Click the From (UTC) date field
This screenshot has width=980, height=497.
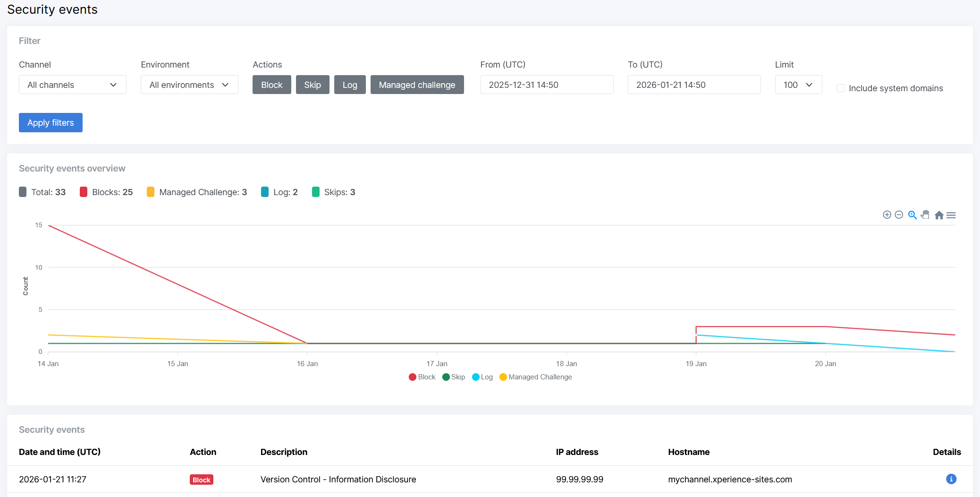pyautogui.click(x=546, y=85)
